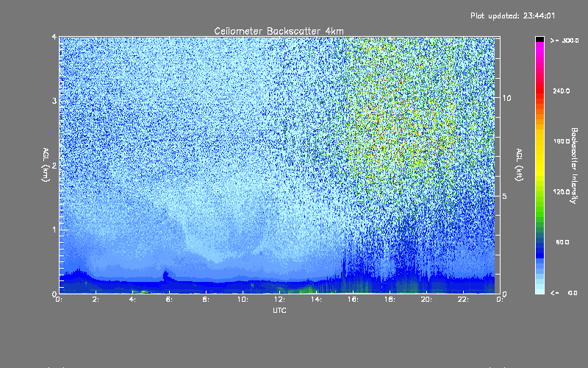Click the "12:" UTC time tick label
The height and width of the screenshot is (368, 588).
point(279,300)
